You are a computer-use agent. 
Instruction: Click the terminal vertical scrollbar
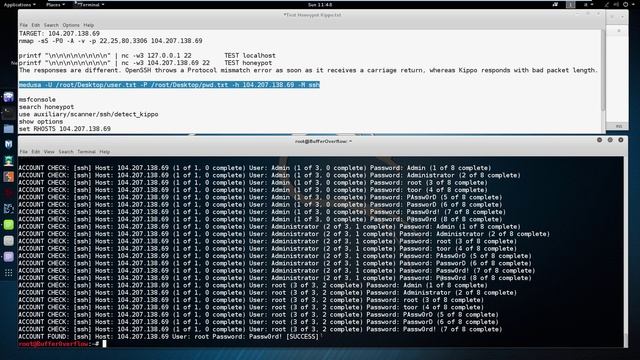[626, 251]
